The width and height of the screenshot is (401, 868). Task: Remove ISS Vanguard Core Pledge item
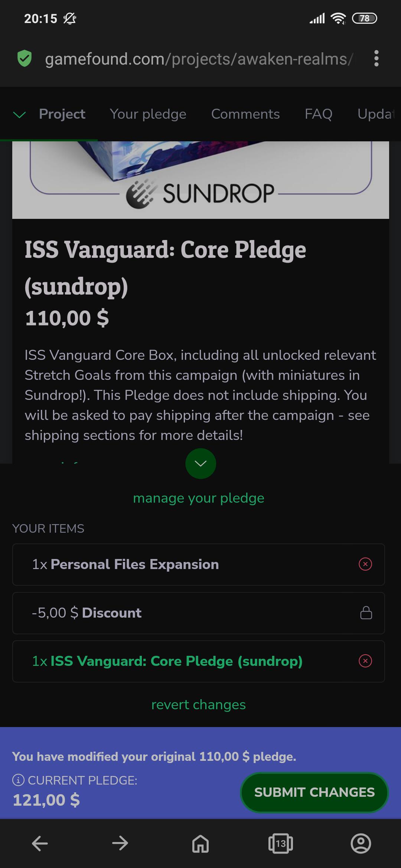coord(365,661)
